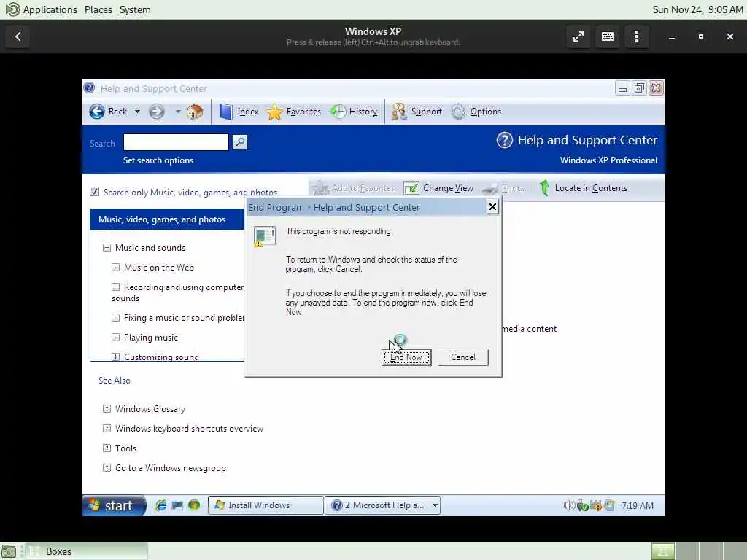This screenshot has width=747, height=560.
Task: Open Support in the toolbar
Action: tap(417, 112)
